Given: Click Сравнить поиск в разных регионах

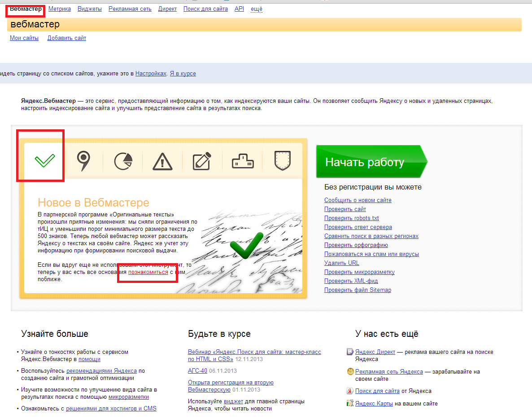Looking at the screenshot, I should click(371, 236).
